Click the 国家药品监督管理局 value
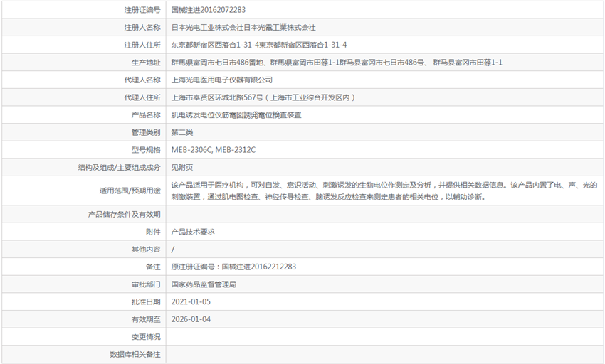This screenshot has width=605, height=364. click(204, 284)
